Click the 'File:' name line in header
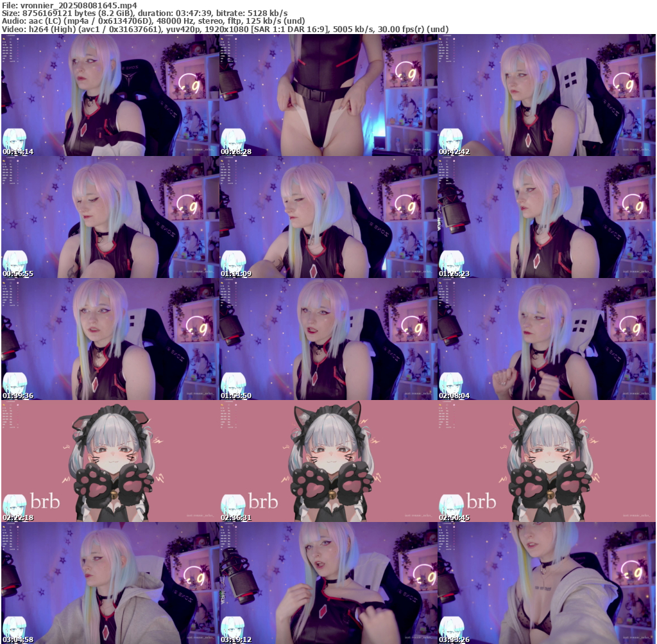Image resolution: width=657 pixels, height=644 pixels. [69, 5]
